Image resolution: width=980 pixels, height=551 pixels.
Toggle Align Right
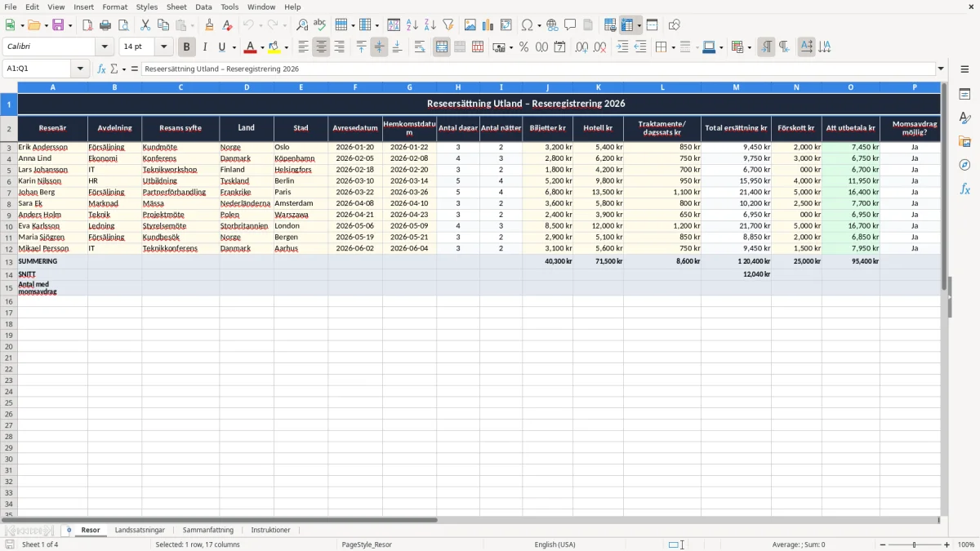[x=339, y=47]
